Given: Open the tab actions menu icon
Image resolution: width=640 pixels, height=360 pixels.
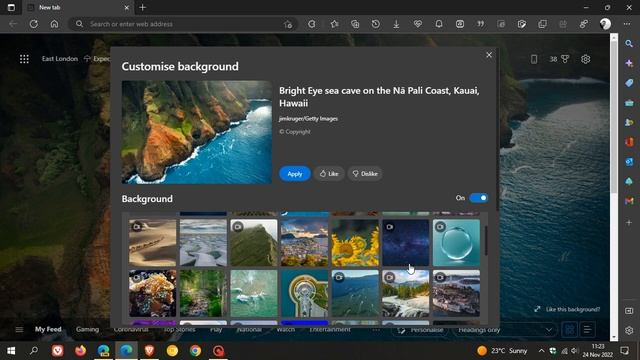Looking at the screenshot, I should tap(11, 7).
